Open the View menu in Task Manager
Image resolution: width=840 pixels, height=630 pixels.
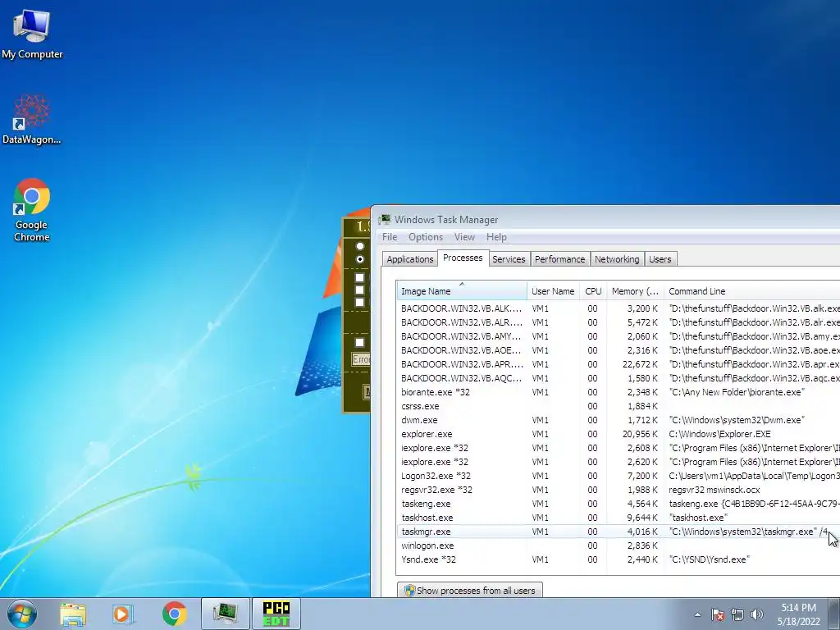point(464,237)
